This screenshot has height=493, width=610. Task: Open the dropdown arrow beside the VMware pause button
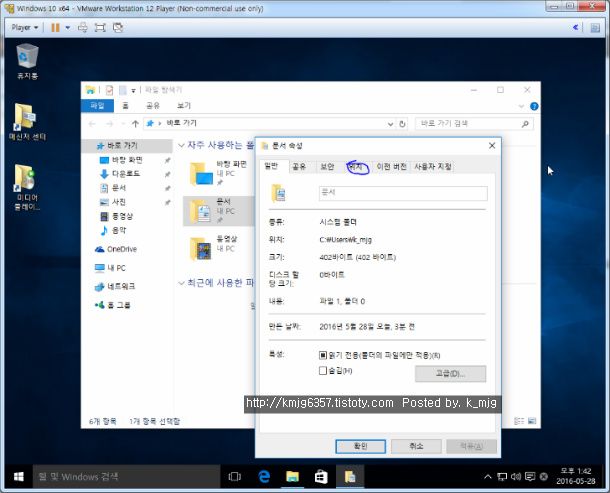[x=68, y=27]
